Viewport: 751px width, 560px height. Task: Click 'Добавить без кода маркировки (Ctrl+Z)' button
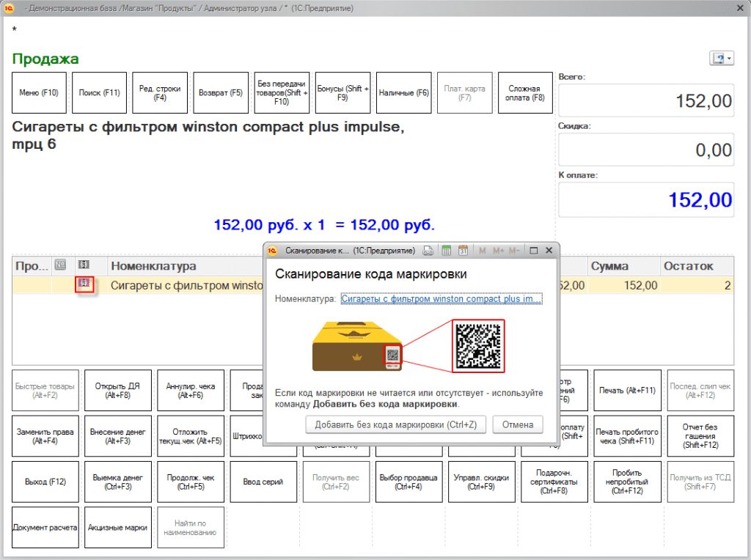395,425
